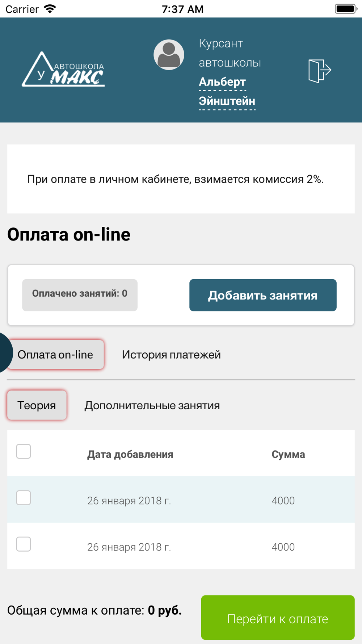This screenshot has height=644, width=362.
Task: Switch to Дополнительные занятия sub-tab
Action: 152,405
